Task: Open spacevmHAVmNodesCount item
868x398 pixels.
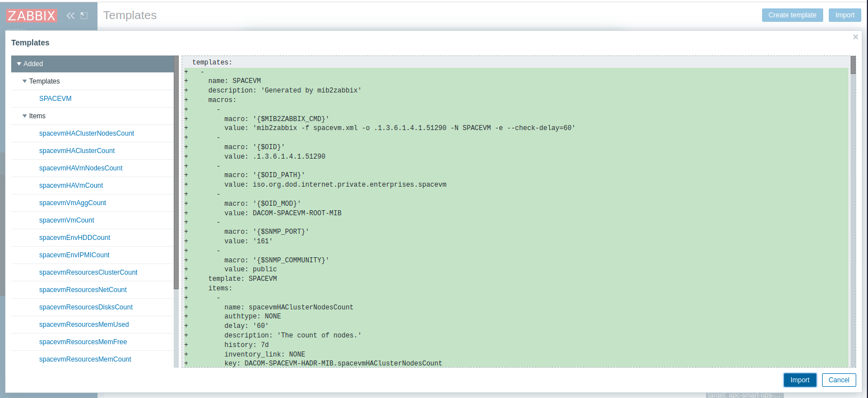Action: [x=81, y=168]
